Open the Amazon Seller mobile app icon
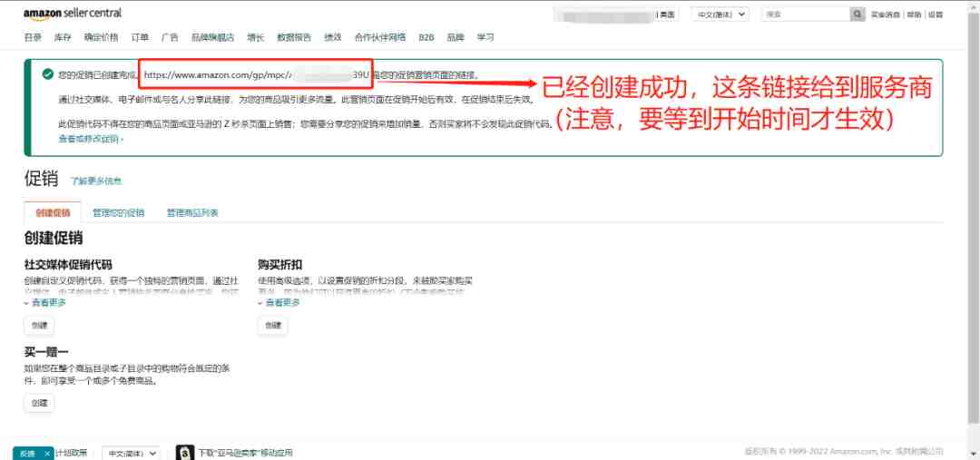 coord(185,453)
